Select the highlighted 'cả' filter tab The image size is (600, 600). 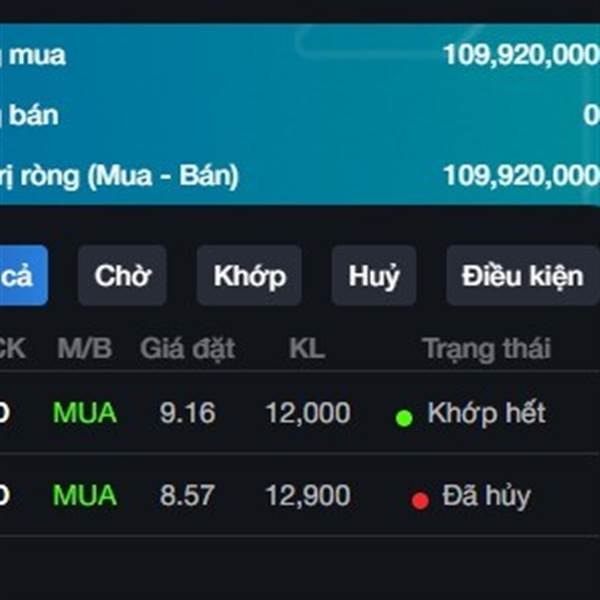(x=20, y=275)
